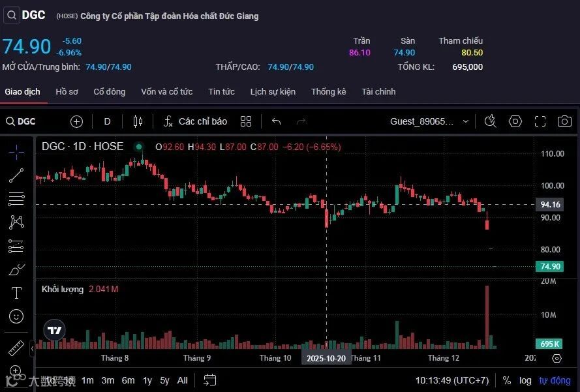The height and width of the screenshot is (392, 580).
Task: Click the TỔNG KL value 695,000
Action: pos(468,67)
